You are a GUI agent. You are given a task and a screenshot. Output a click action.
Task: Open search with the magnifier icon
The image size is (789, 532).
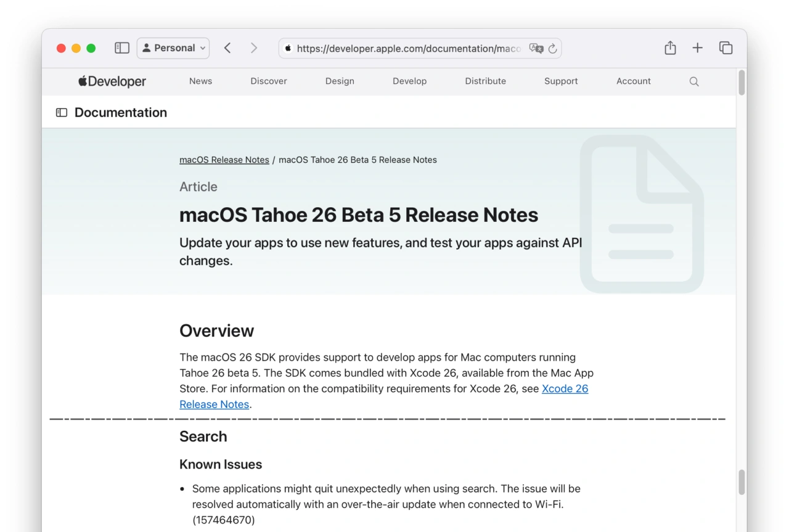coord(694,81)
